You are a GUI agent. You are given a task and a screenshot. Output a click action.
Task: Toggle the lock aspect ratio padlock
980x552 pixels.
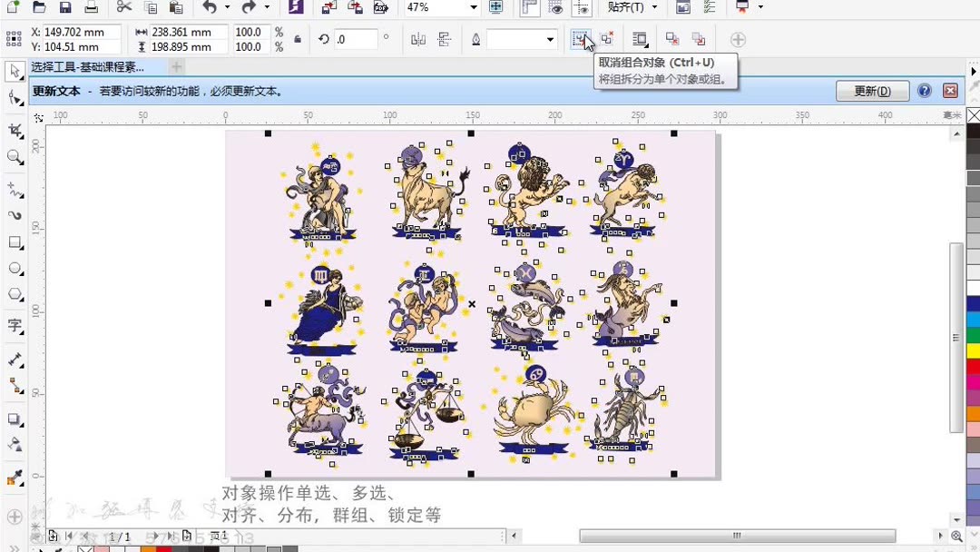click(297, 40)
